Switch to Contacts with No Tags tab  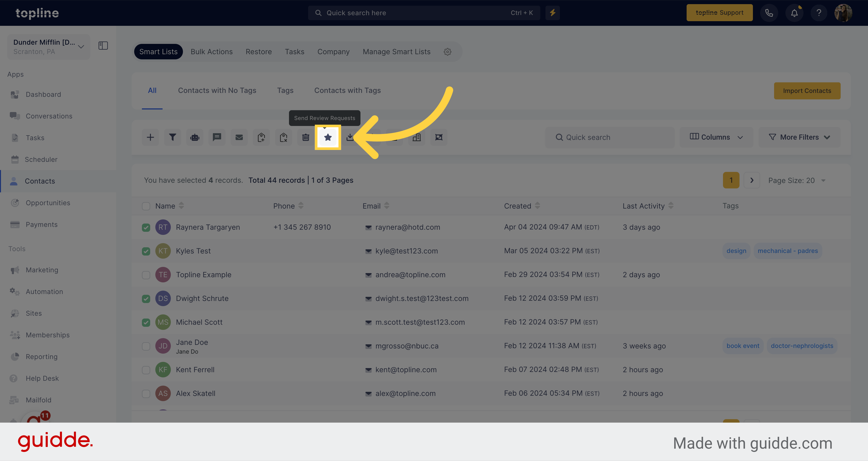tap(217, 90)
